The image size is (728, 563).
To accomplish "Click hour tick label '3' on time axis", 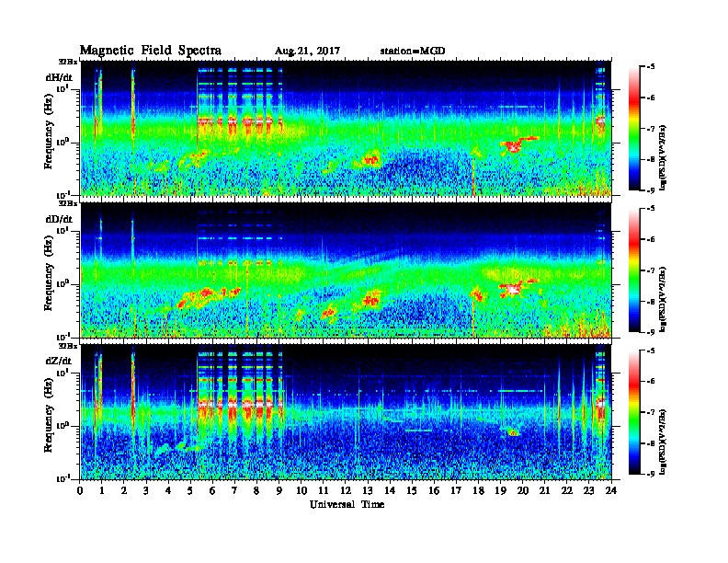I will point(146,490).
